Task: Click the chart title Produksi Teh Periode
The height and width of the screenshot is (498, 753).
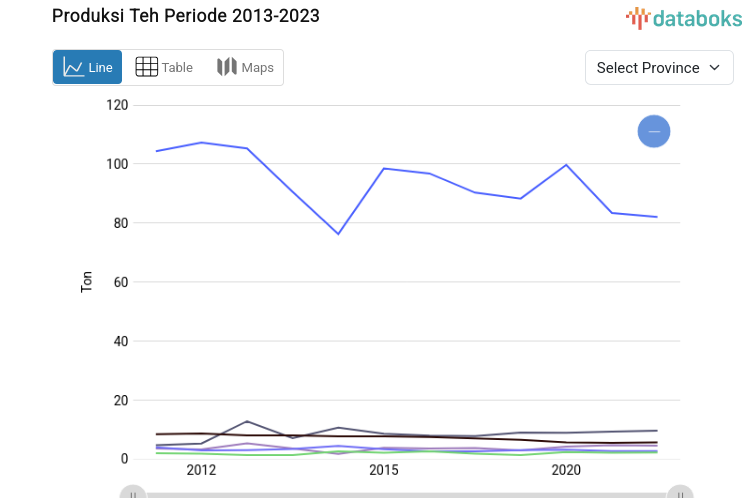Action: coord(186,17)
